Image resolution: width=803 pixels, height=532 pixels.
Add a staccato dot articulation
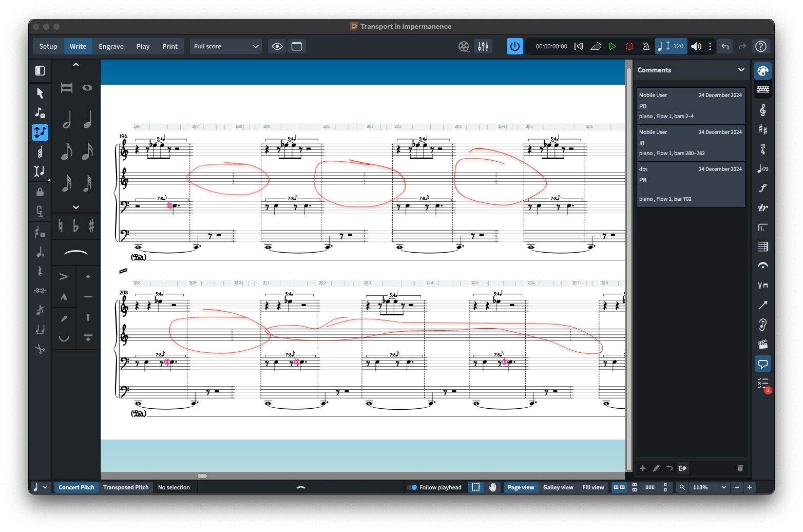(x=88, y=277)
